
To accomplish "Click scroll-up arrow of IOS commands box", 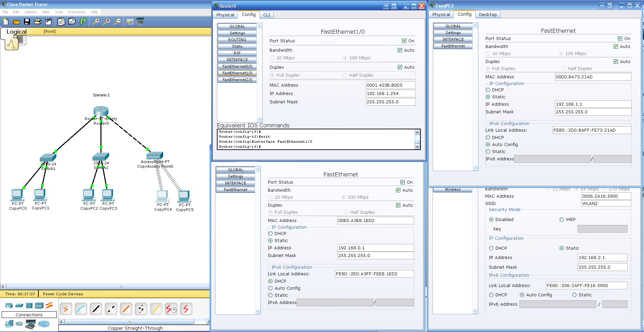I will click(417, 132).
